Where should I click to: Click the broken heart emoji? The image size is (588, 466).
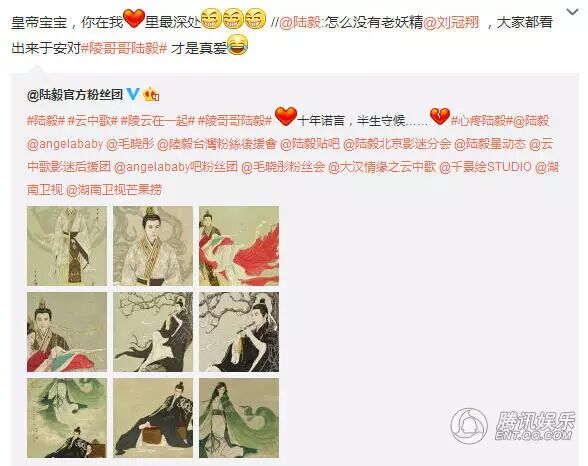(440, 116)
